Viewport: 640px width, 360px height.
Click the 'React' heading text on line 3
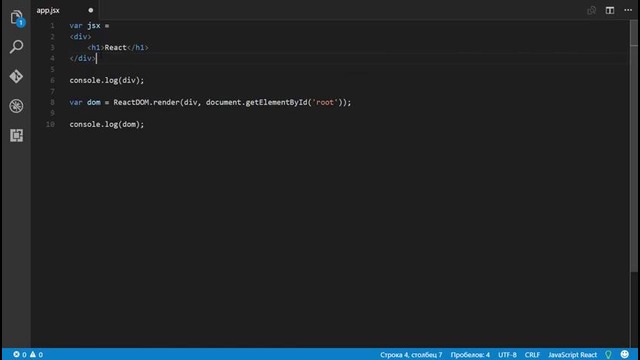[116, 47]
